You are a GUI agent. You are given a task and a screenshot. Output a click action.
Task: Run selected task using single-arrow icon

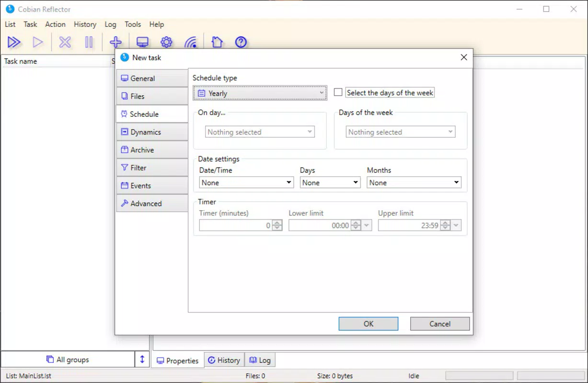(38, 42)
